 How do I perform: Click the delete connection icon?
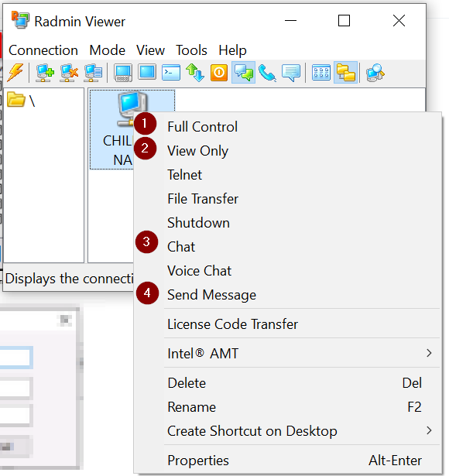pyautogui.click(x=69, y=73)
